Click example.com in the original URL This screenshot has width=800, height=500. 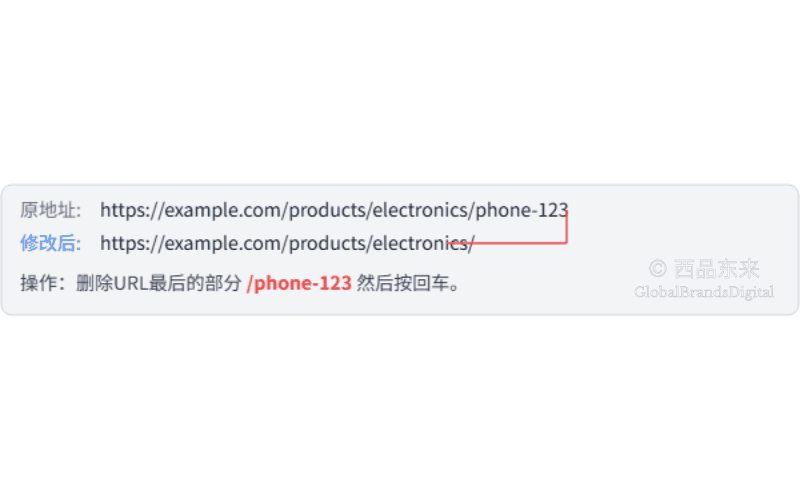click(224, 210)
